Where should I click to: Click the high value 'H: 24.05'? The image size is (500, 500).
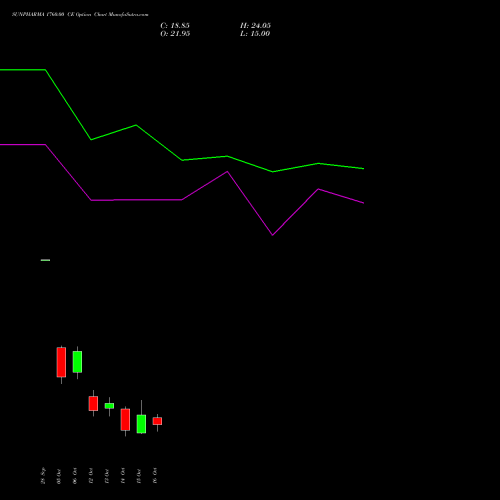[255, 26]
